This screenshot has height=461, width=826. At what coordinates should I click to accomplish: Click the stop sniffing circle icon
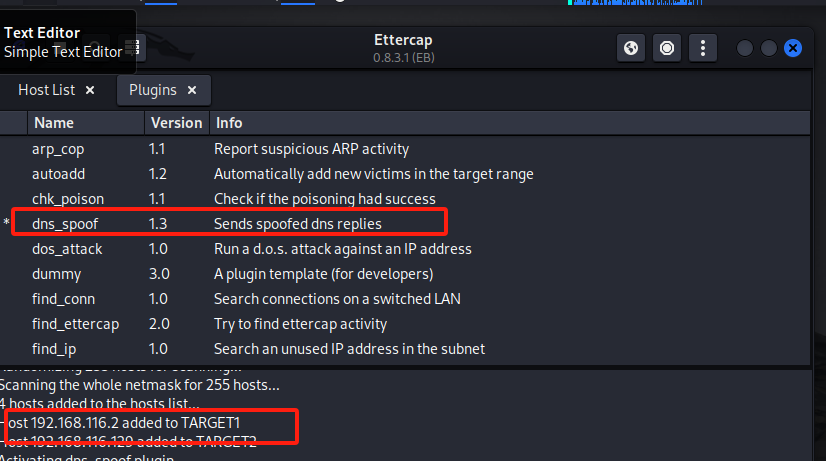pyautogui.click(x=667, y=48)
